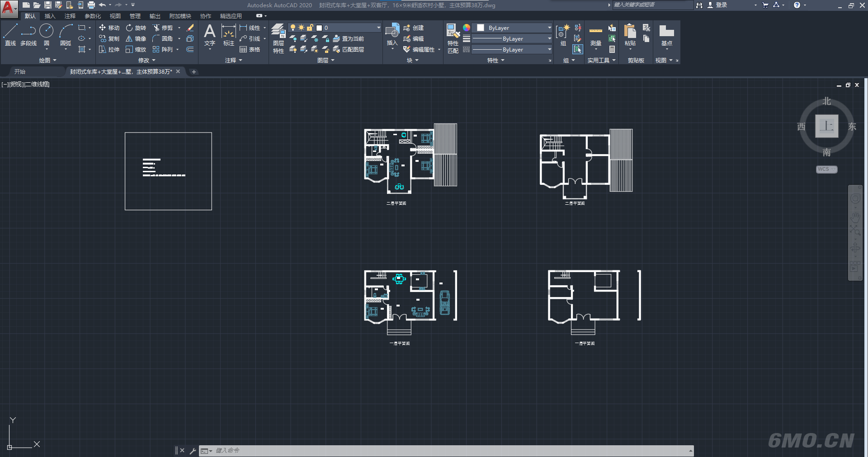This screenshot has height=457, width=868.
Task: Toggle layer on/off lightbulb for layer 0
Action: [x=293, y=28]
